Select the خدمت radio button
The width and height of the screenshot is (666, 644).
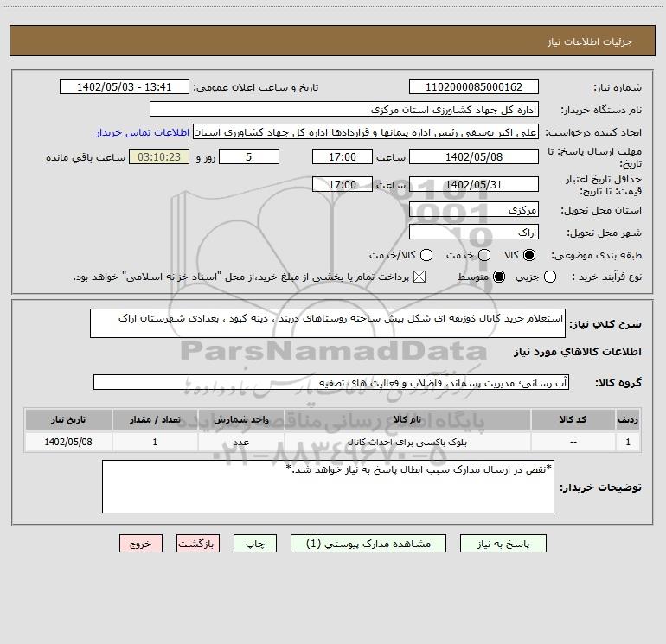coord(484,255)
